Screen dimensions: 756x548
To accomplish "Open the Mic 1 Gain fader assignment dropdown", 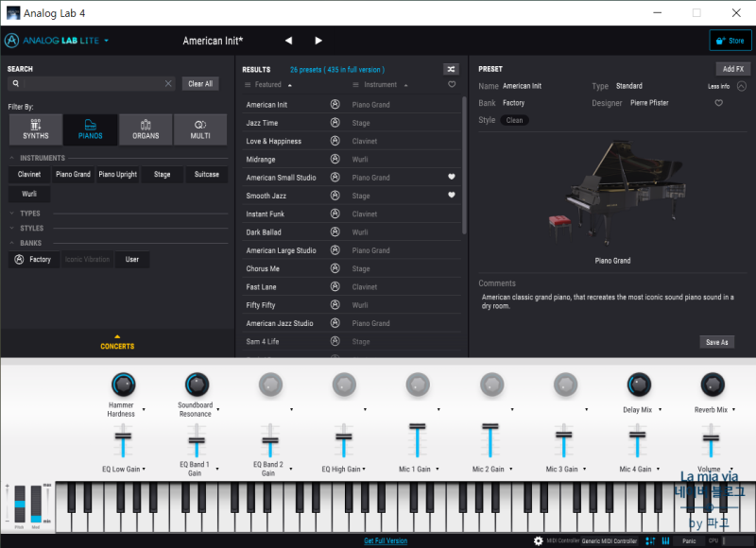I will (x=438, y=469).
